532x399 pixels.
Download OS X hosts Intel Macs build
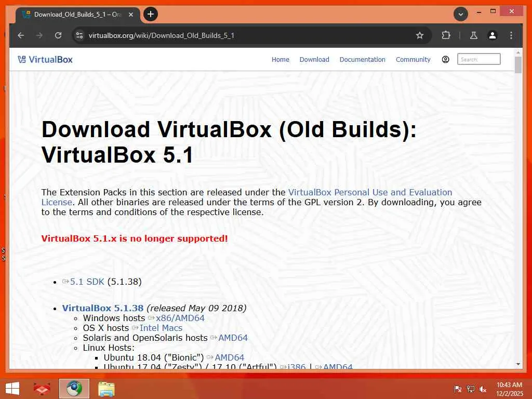pyautogui.click(x=161, y=328)
